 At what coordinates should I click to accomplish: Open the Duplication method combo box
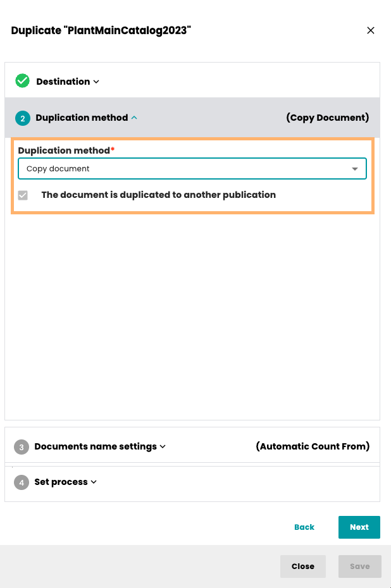click(190, 169)
